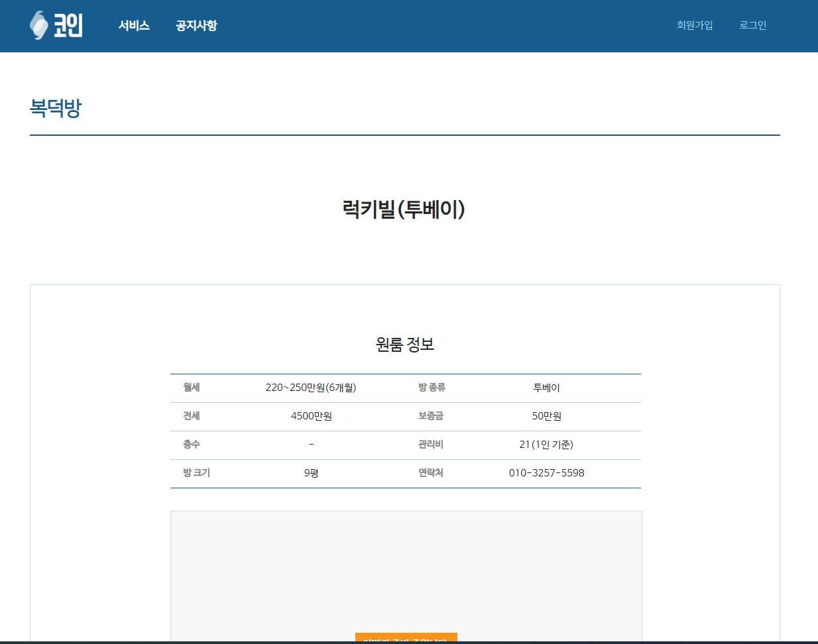Select the 월세 row label
The width and height of the screenshot is (818, 644).
click(191, 388)
